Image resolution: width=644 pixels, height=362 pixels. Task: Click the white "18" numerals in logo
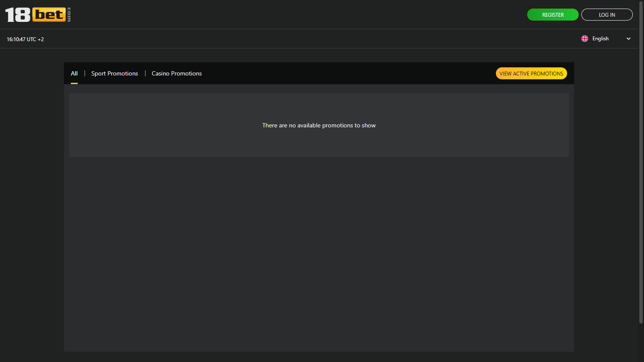[x=18, y=15]
